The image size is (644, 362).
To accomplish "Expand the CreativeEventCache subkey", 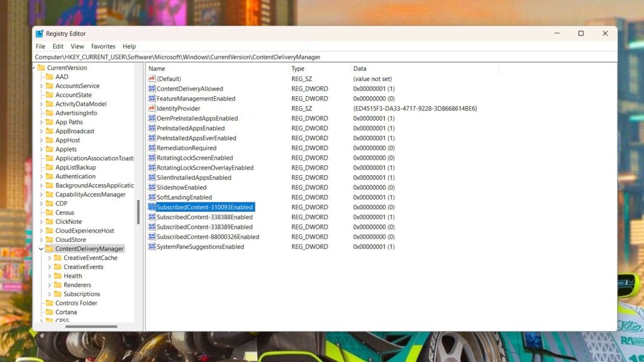I will (x=49, y=258).
